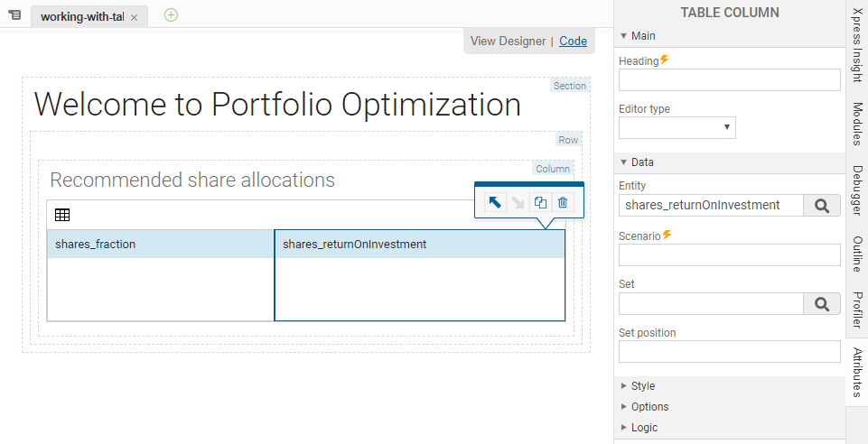
Task: Click the select parent arrow icon
Action: [495, 202]
